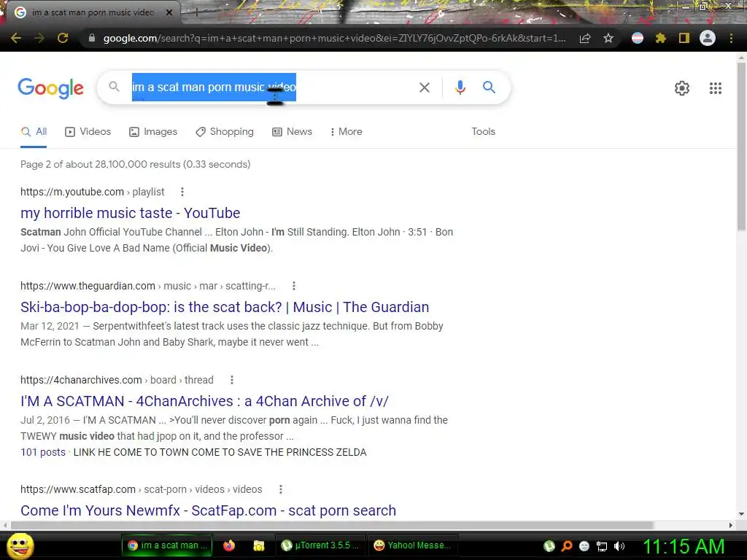Click the URL text 'https://www.theguardian.com'
This screenshot has height=560, width=747.
88,286
